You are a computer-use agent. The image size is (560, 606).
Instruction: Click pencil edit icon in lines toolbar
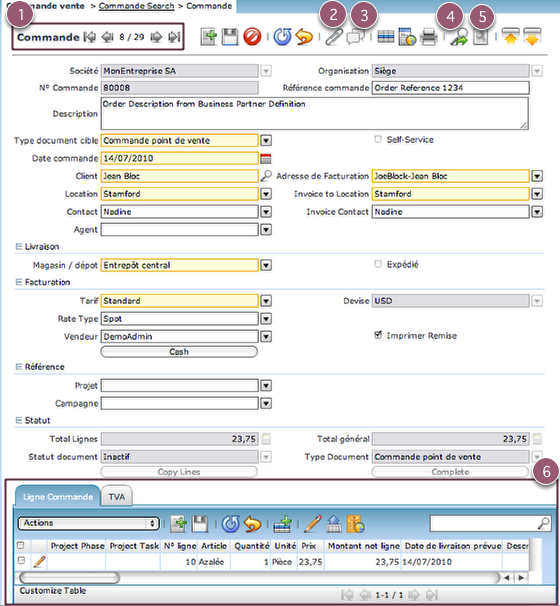313,524
